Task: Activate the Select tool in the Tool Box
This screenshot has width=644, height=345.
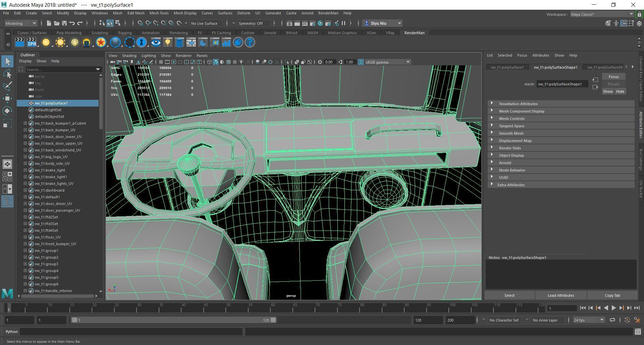Action: tap(7, 61)
